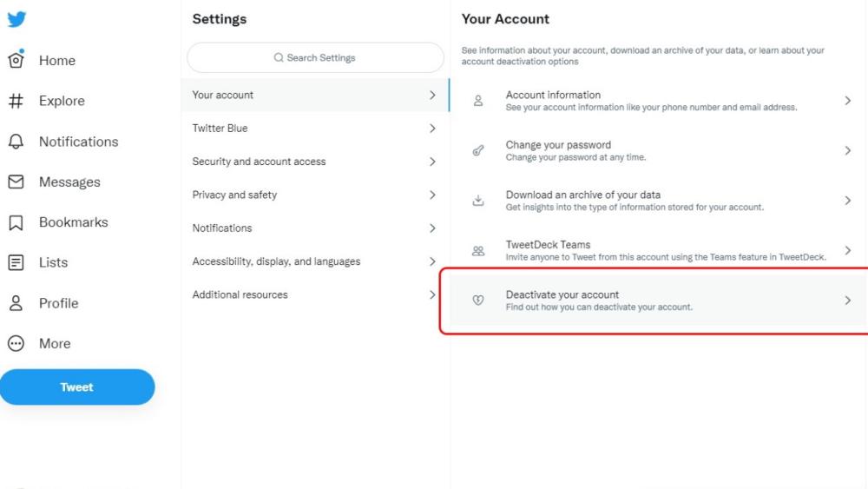Screen dimensions: 868x489
Task: Open Explore via hashtag icon
Action: 16,101
